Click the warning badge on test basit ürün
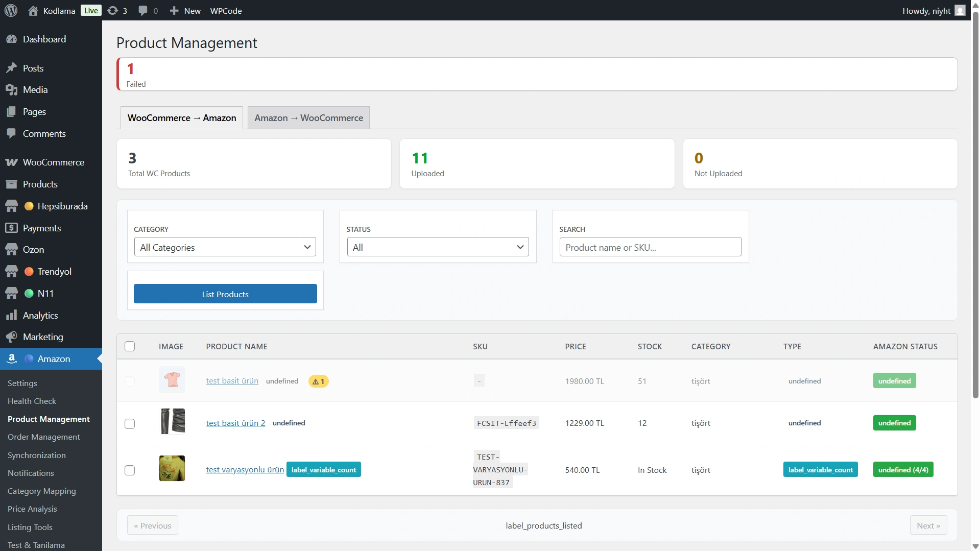This screenshot has height=551, width=980. (x=318, y=381)
